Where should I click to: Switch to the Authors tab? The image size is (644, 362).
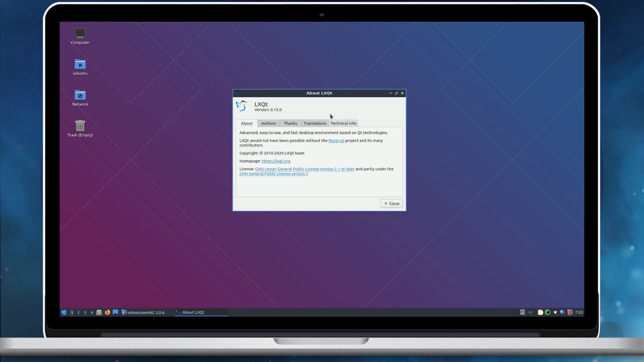click(268, 123)
